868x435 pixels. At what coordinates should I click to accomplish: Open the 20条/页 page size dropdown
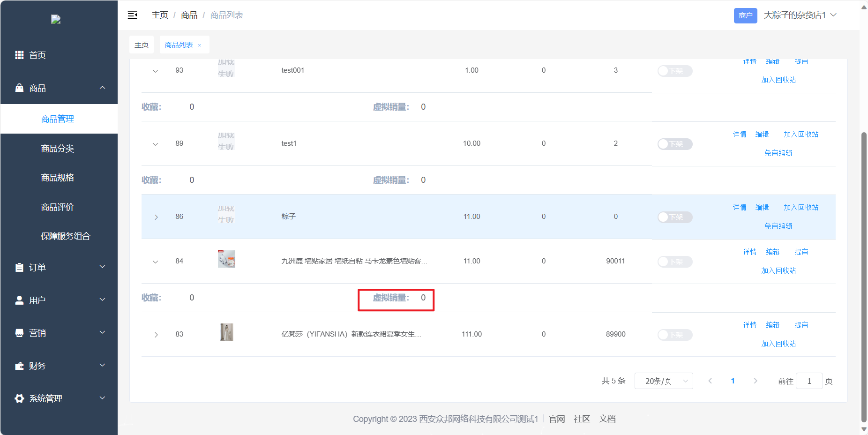664,381
